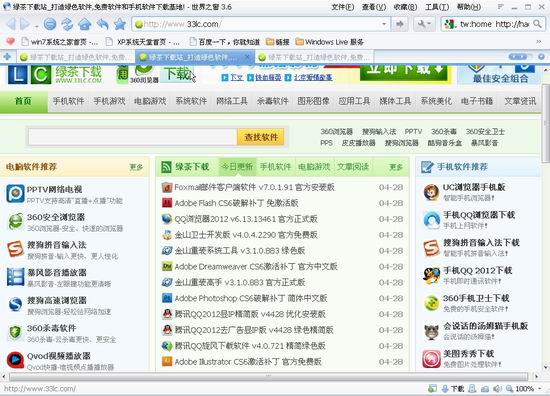Go to the home page icon
The image size is (550, 396).
click(x=85, y=24)
